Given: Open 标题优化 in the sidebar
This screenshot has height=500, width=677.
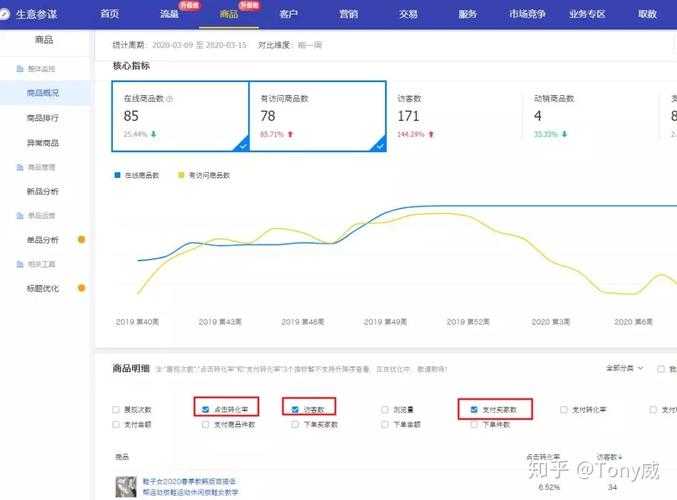Looking at the screenshot, I should point(43,288).
